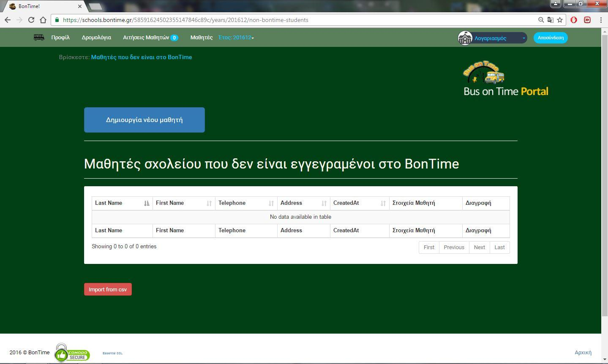Click the Comodo Secure badge

pyautogui.click(x=72, y=353)
